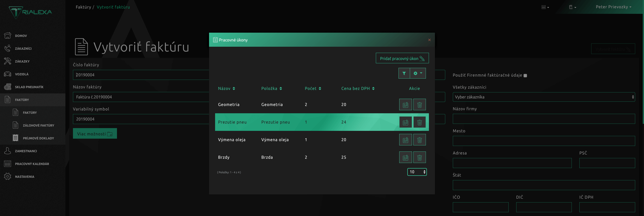This screenshot has width=644, height=216.
Task: Open edit icon for Brzdy row
Action: [405, 157]
